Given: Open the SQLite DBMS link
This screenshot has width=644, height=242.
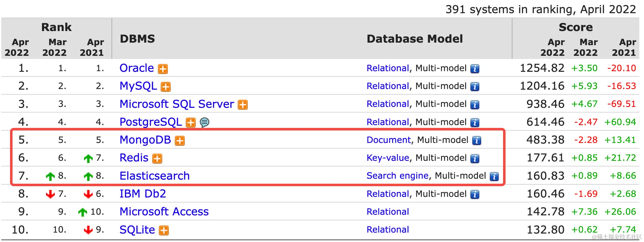Looking at the screenshot, I should pos(137,230).
